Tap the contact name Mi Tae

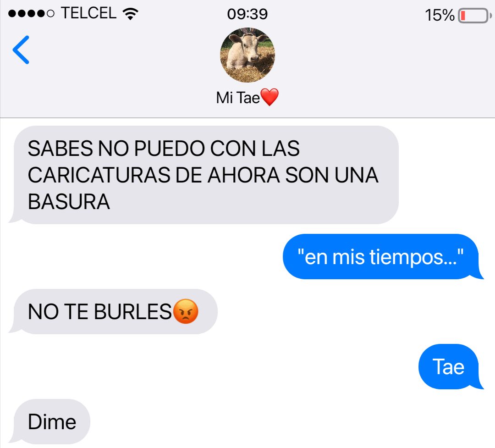238,98
